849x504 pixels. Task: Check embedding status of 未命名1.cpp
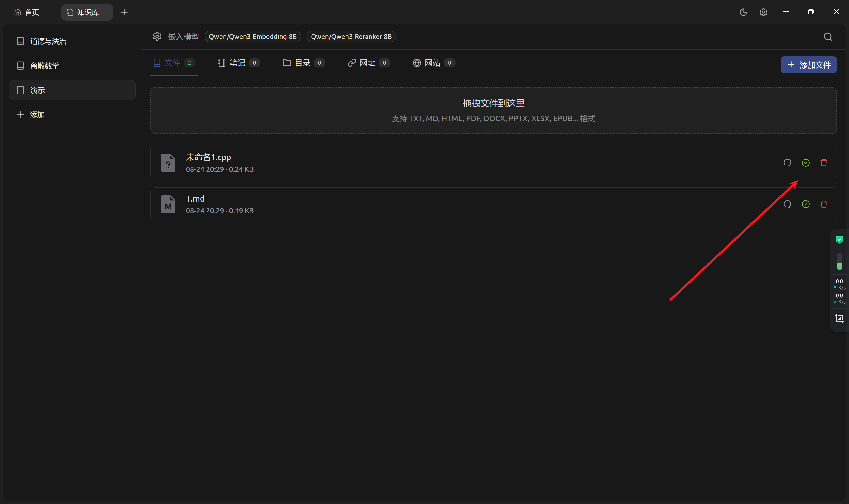click(x=805, y=163)
